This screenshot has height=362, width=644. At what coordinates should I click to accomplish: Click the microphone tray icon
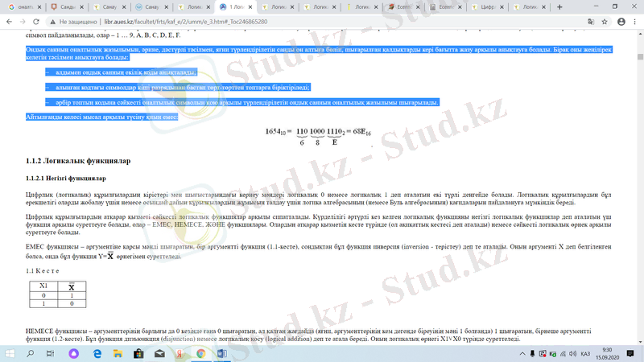532,353
